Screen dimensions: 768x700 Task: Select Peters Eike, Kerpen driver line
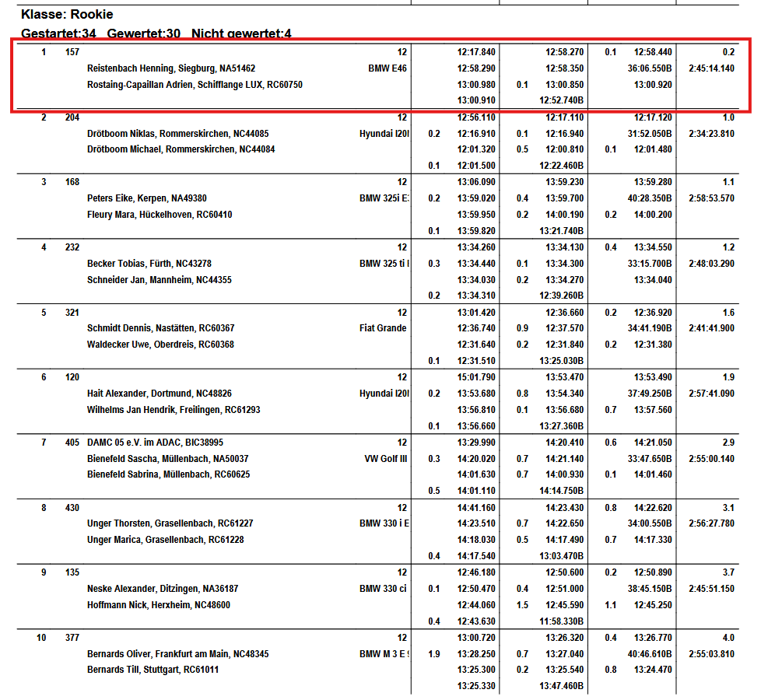tap(146, 198)
